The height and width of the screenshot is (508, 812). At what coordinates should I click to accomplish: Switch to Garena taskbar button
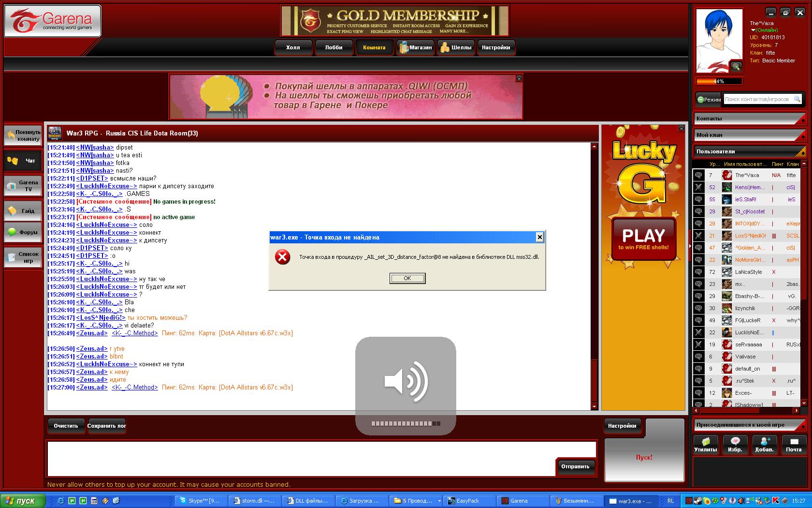point(523,501)
